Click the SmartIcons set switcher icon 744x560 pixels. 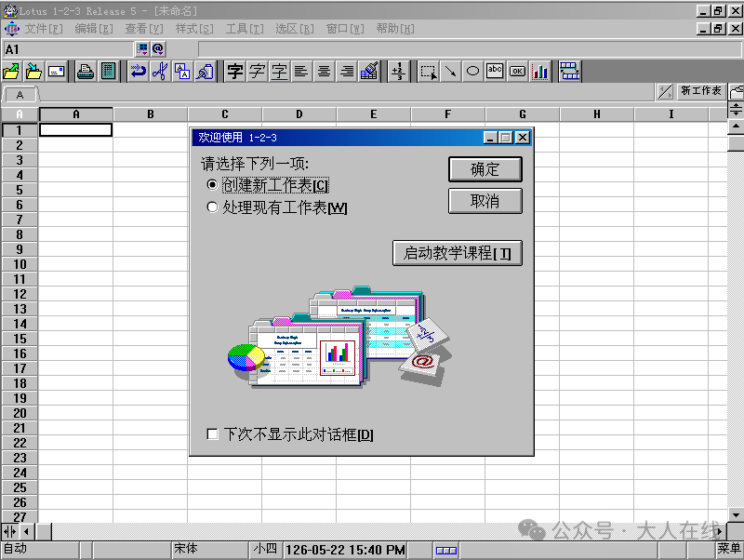[x=569, y=72]
